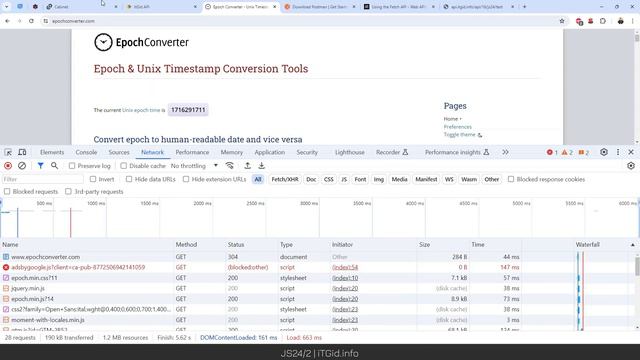Open Chrome three-dot menu

[633, 21]
